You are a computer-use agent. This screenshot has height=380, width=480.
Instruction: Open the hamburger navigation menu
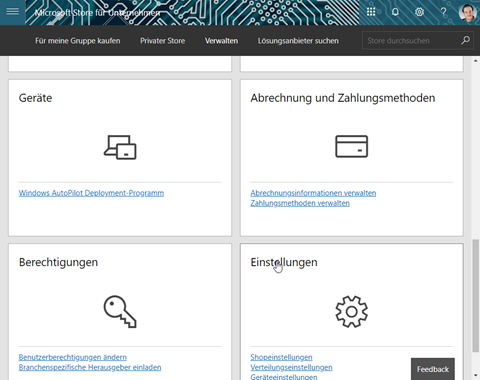[x=13, y=12]
